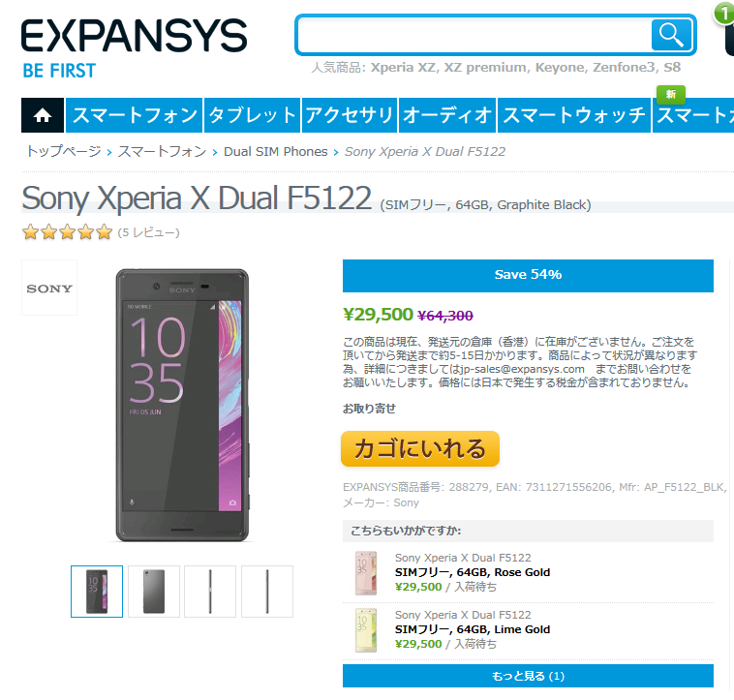Viewport: 734px width, 700px height.
Task: Open the タブレット menu tab
Action: (x=253, y=115)
